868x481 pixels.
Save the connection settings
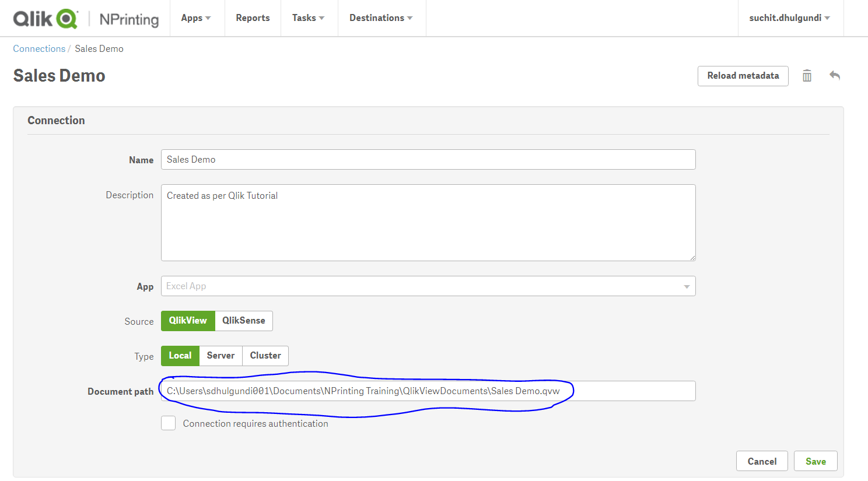[815, 461]
